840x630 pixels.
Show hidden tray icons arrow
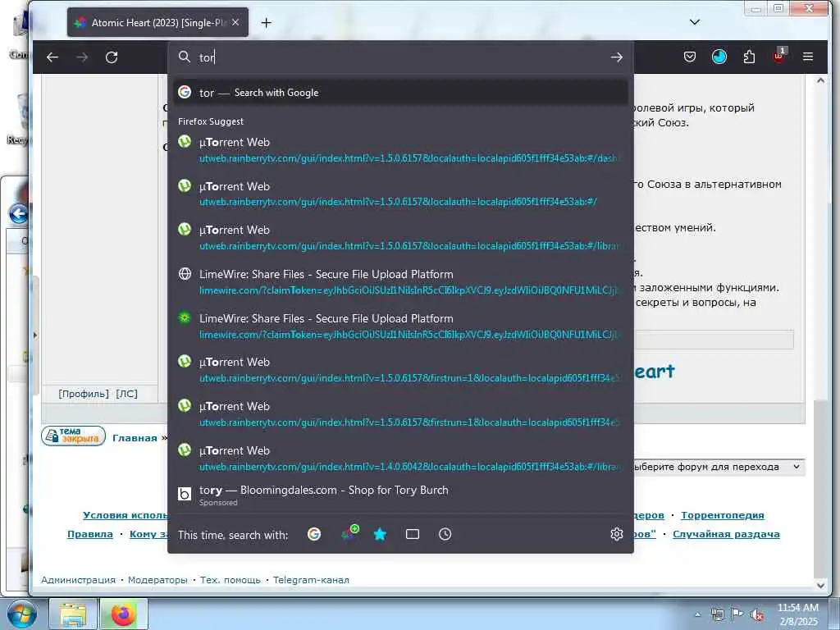pos(697,615)
